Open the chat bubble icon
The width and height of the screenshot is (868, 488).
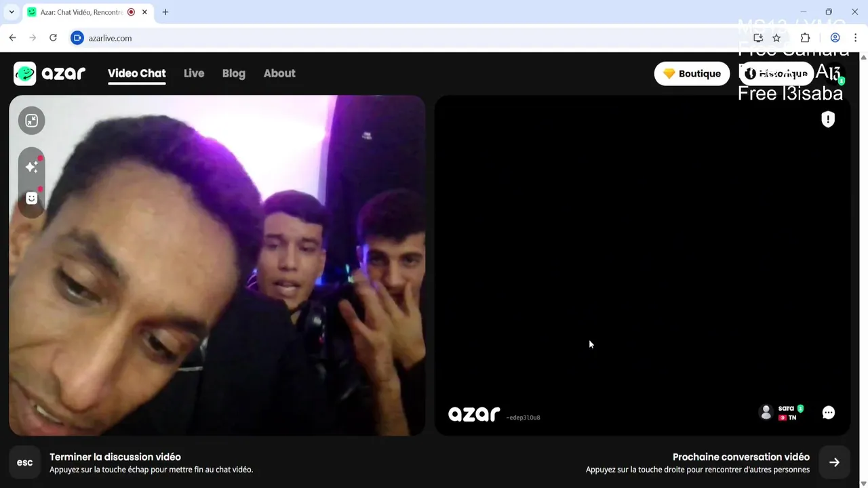tap(828, 412)
